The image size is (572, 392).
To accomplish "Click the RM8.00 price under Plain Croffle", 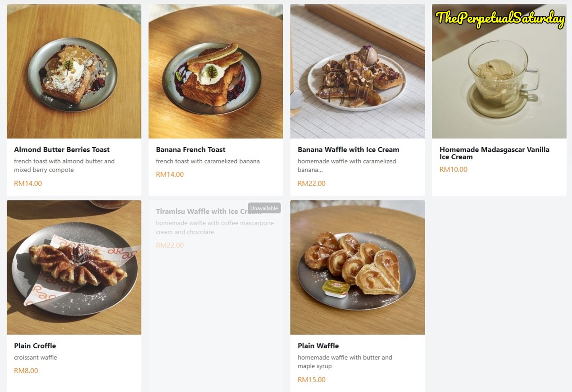I will point(26,371).
